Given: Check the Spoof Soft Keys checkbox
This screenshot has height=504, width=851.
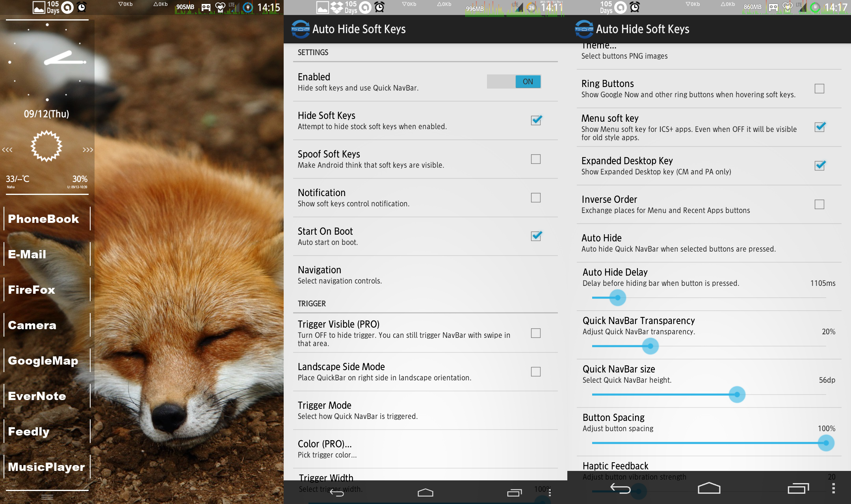Looking at the screenshot, I should [x=535, y=159].
